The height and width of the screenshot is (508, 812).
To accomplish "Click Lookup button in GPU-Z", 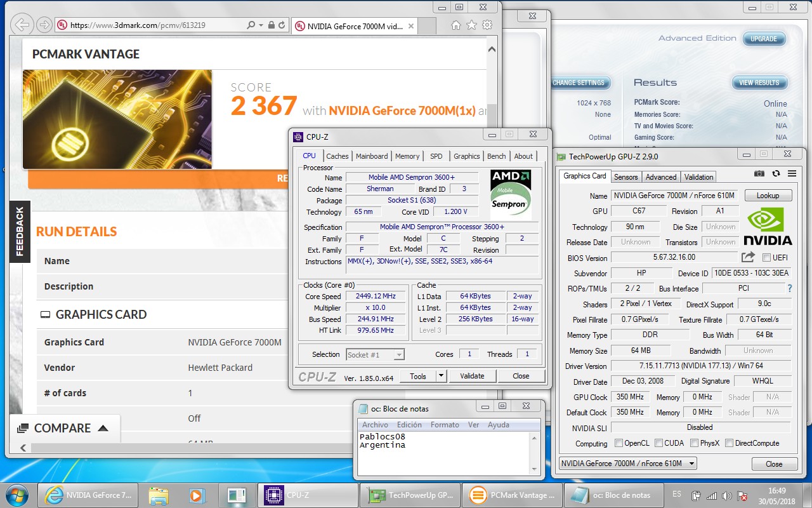I will tap(768, 196).
